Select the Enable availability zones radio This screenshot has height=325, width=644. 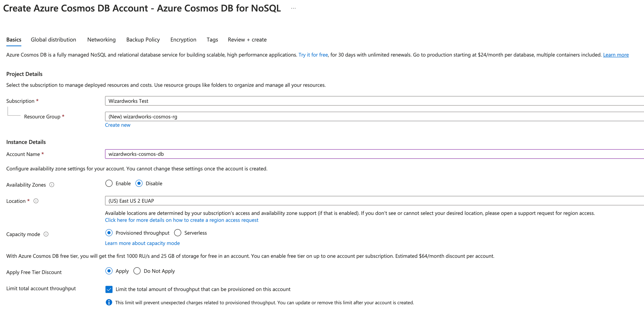pyautogui.click(x=109, y=183)
